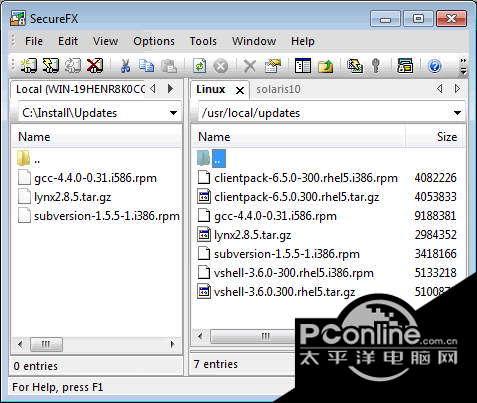Click the green Refresh icon
The height and width of the screenshot is (403, 477).
[199, 66]
